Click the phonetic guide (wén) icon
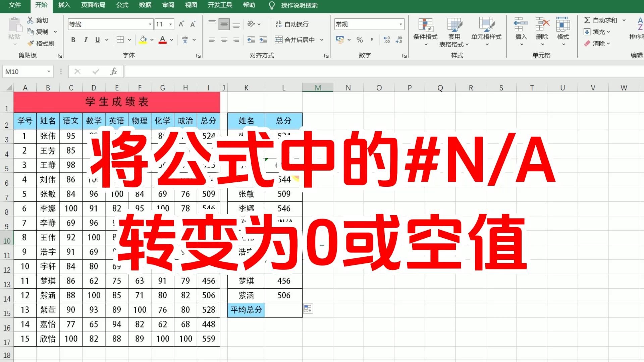Image resolution: width=644 pixels, height=362 pixels. click(x=185, y=40)
